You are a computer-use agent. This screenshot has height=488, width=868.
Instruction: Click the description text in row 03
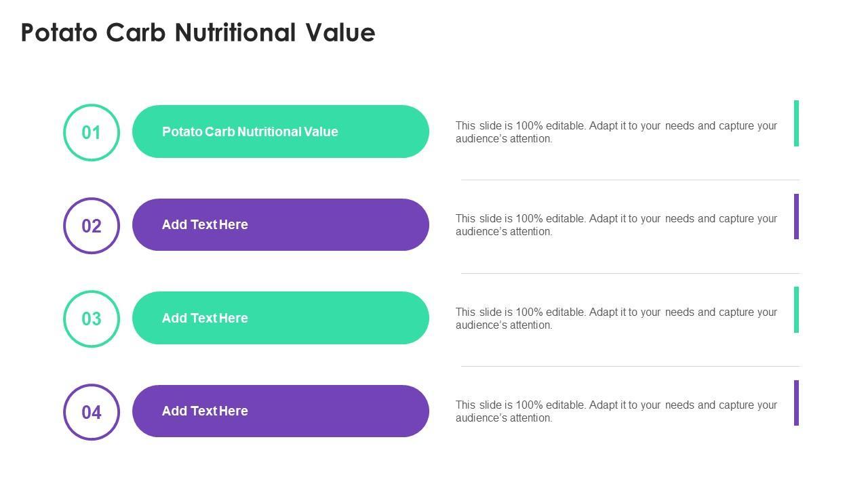616,319
